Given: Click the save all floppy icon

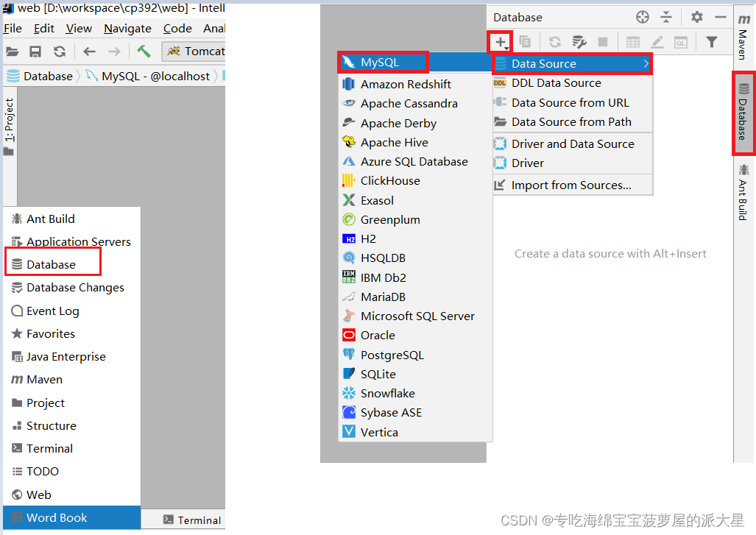Looking at the screenshot, I should [35, 52].
